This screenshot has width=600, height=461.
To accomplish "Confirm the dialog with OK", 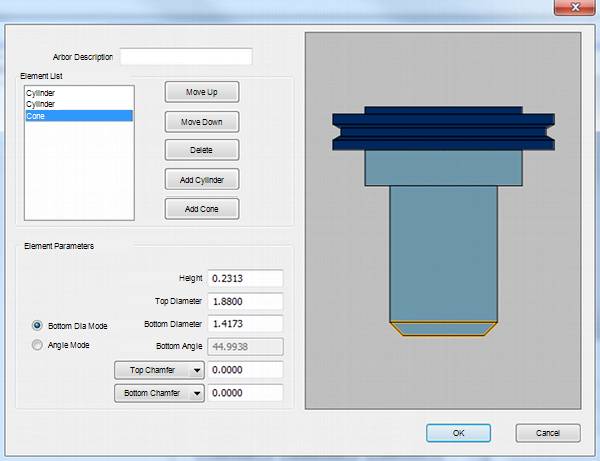I will pos(458,433).
